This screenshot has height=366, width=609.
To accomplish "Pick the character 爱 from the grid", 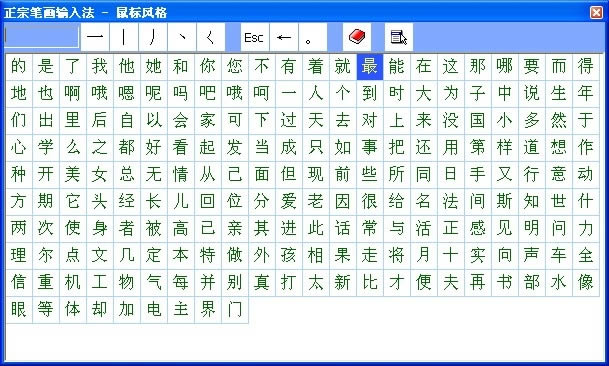I will (289, 202).
